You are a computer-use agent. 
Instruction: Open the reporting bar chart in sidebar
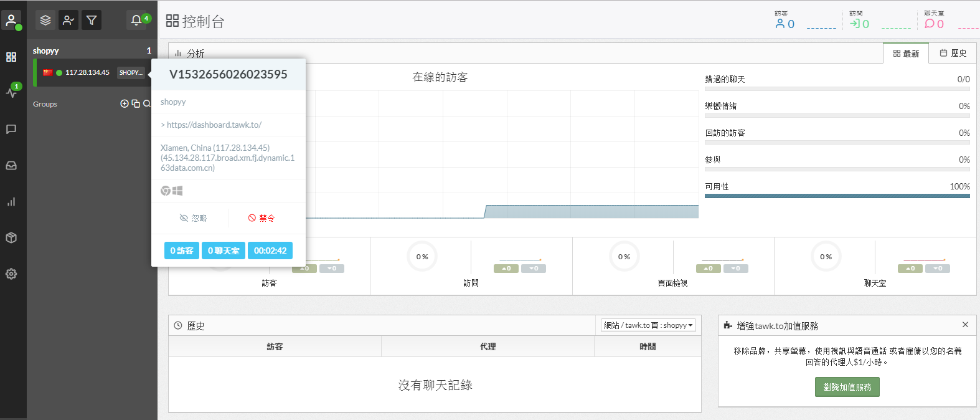pos(11,202)
